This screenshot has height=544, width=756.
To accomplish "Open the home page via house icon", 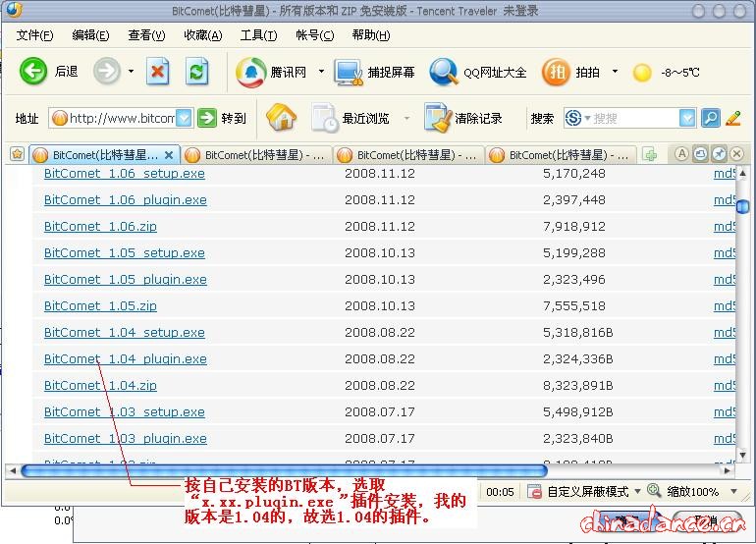I will [x=281, y=118].
